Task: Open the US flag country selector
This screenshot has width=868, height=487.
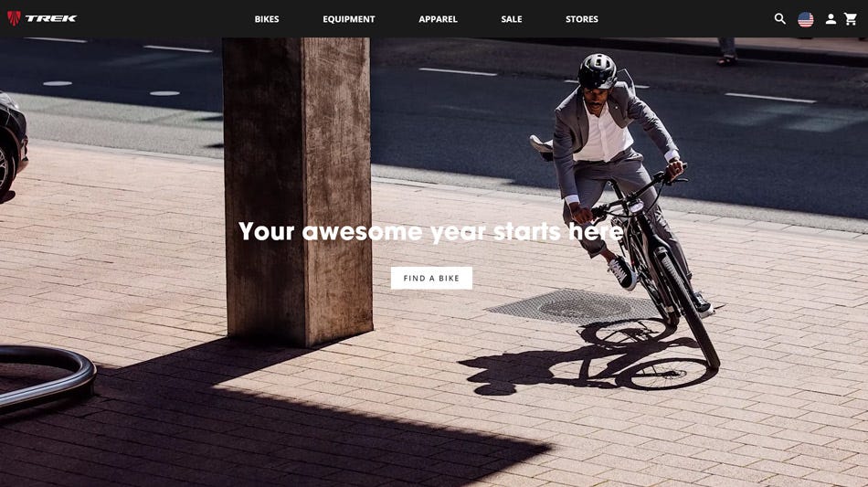Action: [x=806, y=19]
